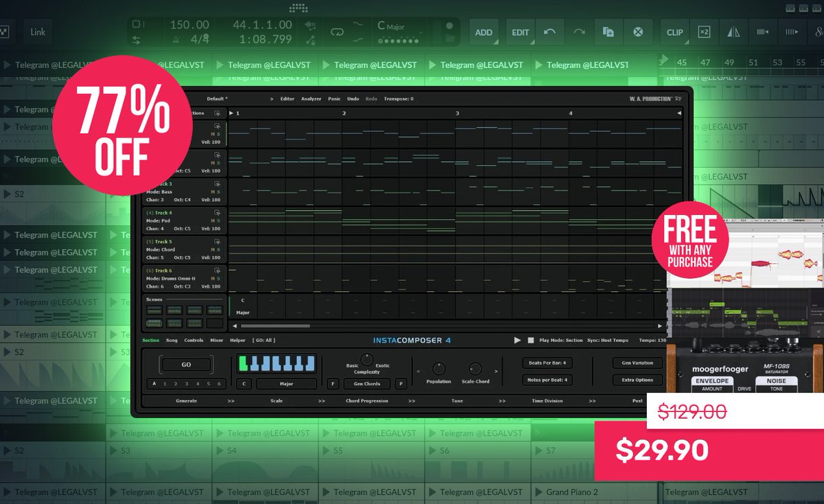Click the delete circle-X icon in the toolbar
The width and height of the screenshot is (824, 504).
(x=638, y=32)
